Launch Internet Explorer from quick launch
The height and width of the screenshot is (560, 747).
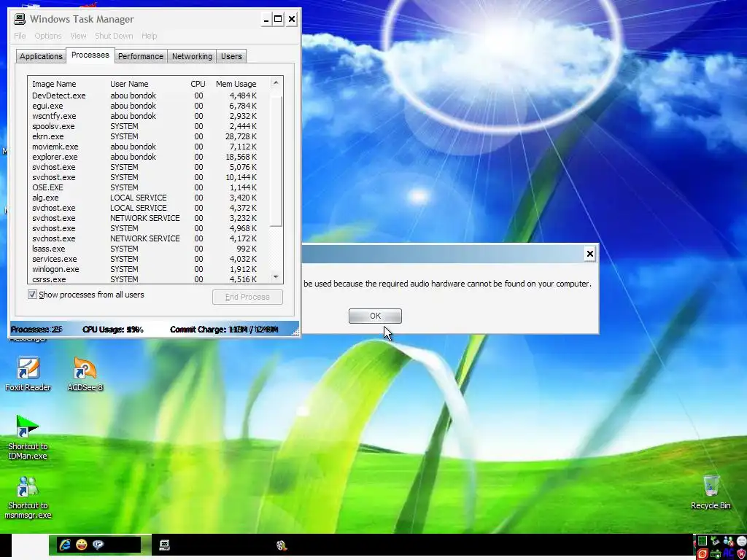tap(65, 544)
